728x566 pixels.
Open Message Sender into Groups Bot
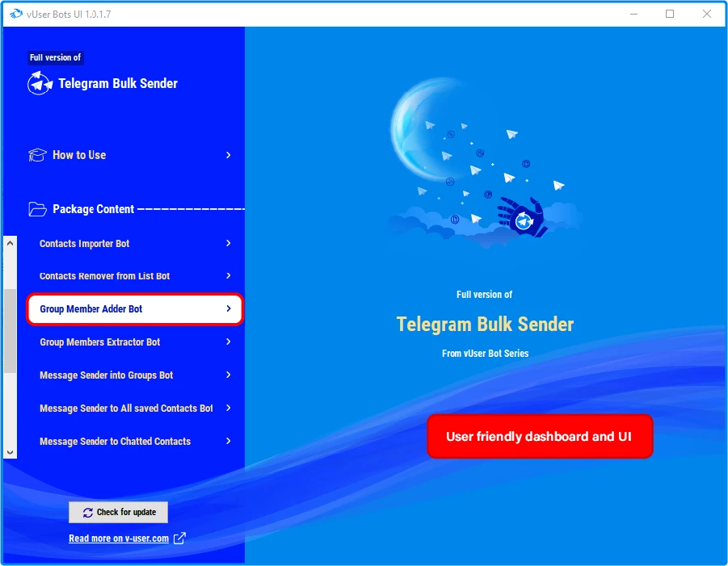point(135,375)
